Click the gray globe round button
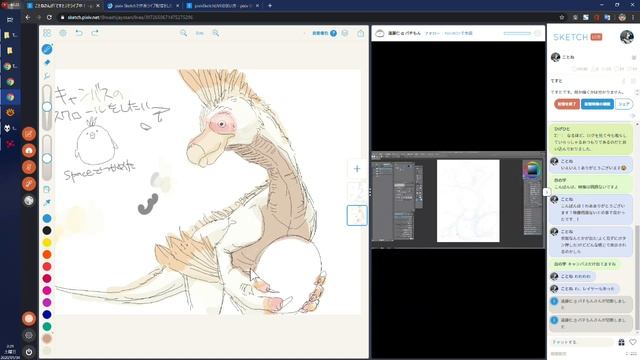This screenshot has height=360, width=640. tap(29, 200)
